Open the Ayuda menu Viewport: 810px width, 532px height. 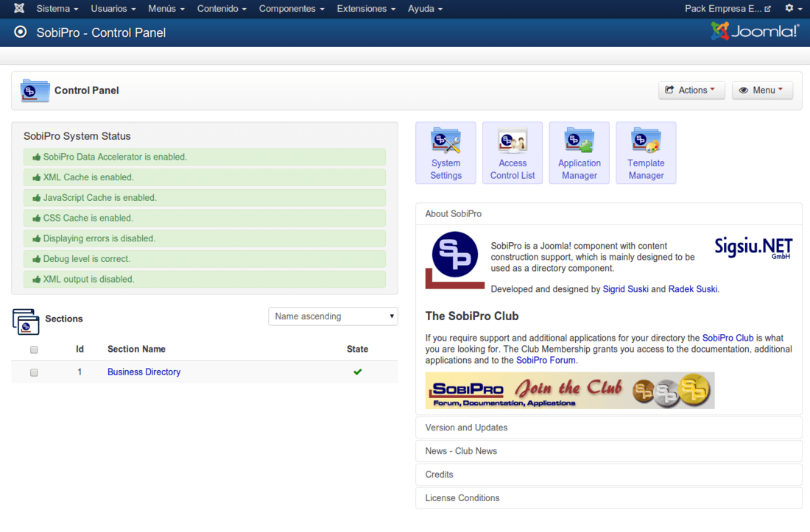425,9
